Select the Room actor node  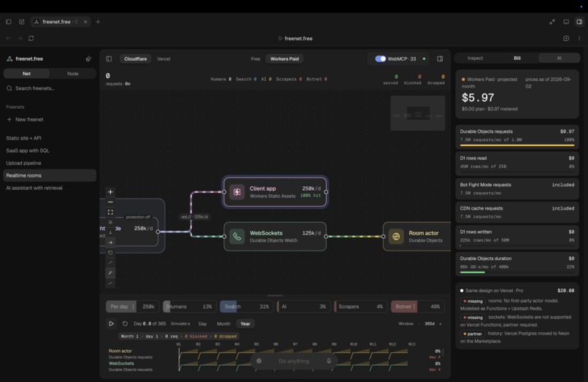pyautogui.click(x=417, y=236)
